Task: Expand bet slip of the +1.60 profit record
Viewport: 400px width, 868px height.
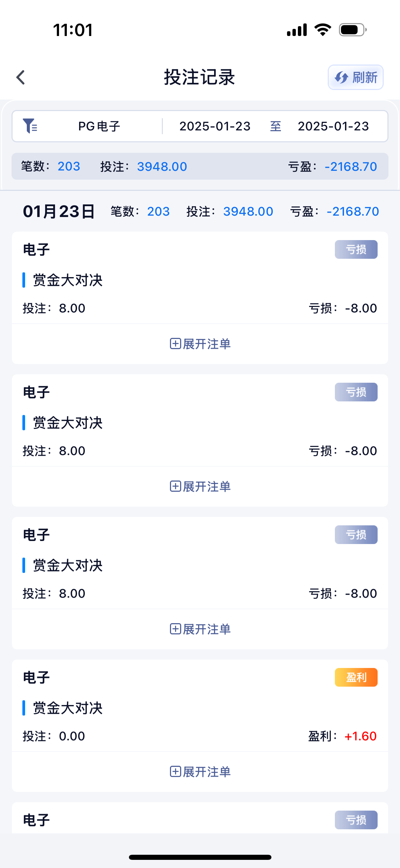Action: (x=200, y=772)
